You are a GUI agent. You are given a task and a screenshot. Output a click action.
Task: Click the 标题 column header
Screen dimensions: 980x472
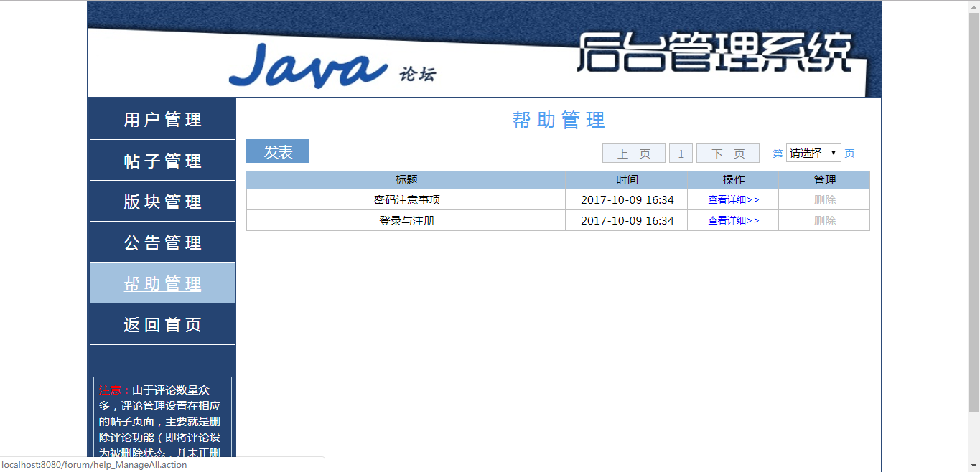click(406, 180)
